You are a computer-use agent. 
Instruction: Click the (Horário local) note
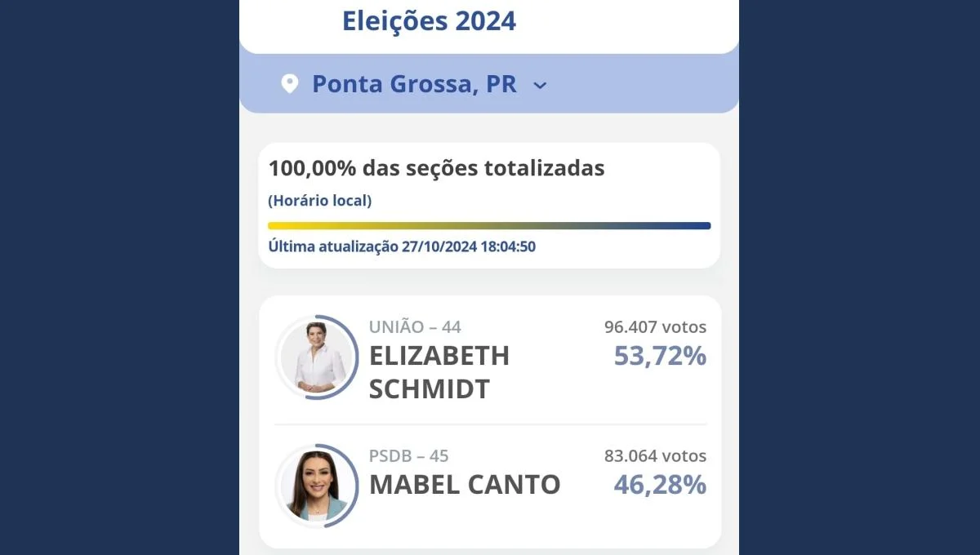319,201
